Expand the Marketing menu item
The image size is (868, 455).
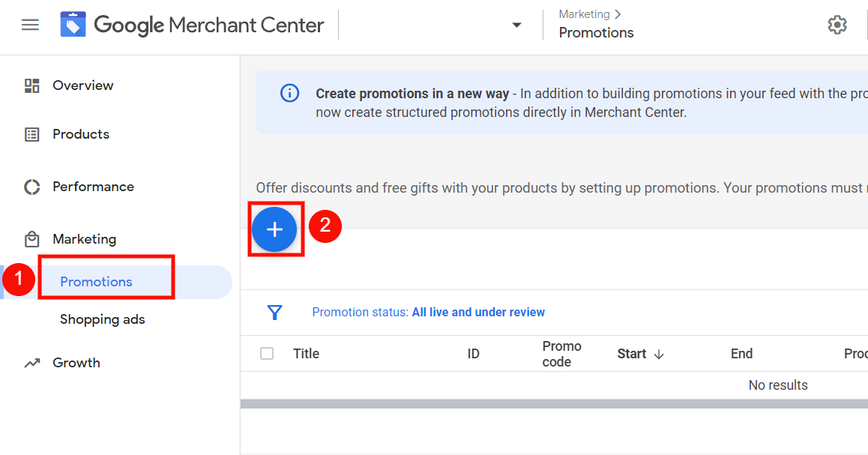coord(84,239)
